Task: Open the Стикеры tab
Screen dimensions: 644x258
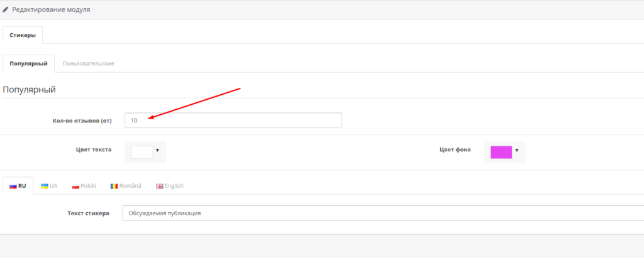Action: click(x=23, y=35)
